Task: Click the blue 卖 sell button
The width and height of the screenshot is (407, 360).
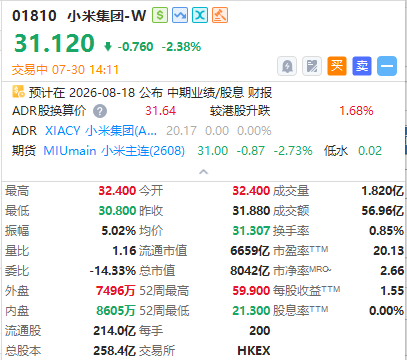Action: (x=362, y=66)
